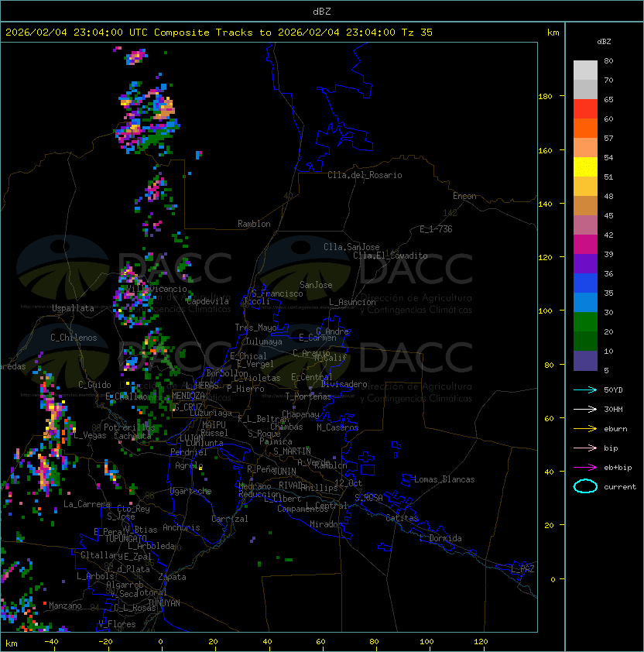Viewport: 644px width, 652px height.
Task: Click the 'V_Flores' map label
Action: coord(117,624)
